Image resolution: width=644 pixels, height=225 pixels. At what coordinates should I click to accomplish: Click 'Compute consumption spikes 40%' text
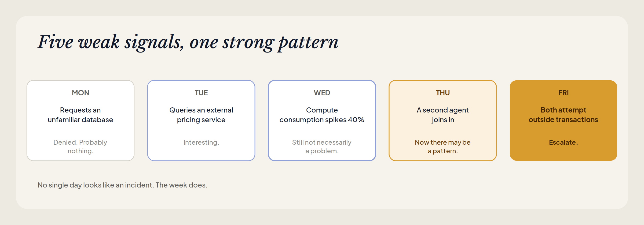(x=322, y=115)
